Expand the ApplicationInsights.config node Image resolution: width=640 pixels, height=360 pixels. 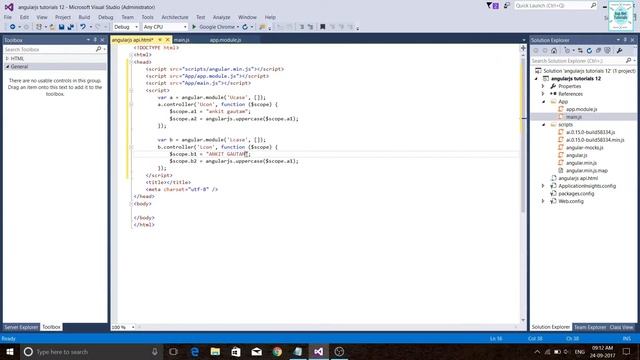[543, 186]
